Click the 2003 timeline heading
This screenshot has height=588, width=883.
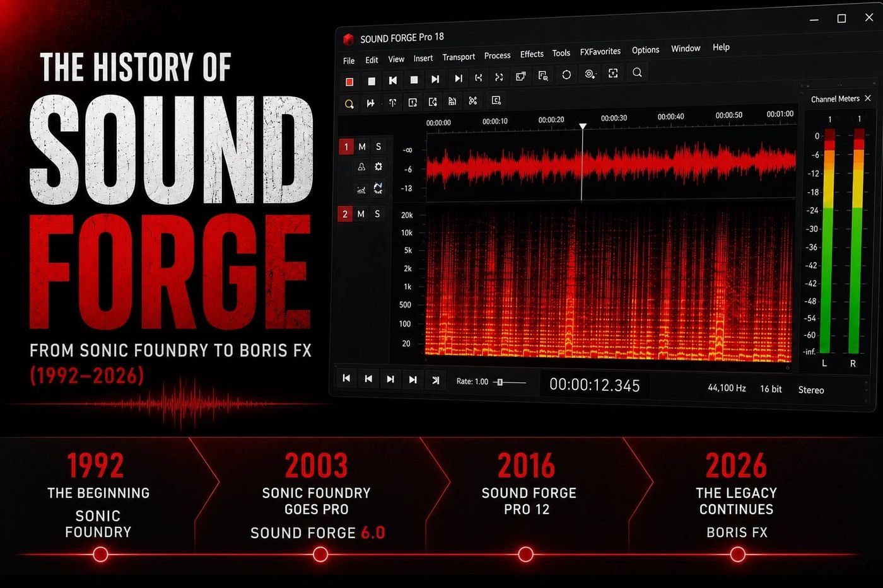(316, 466)
